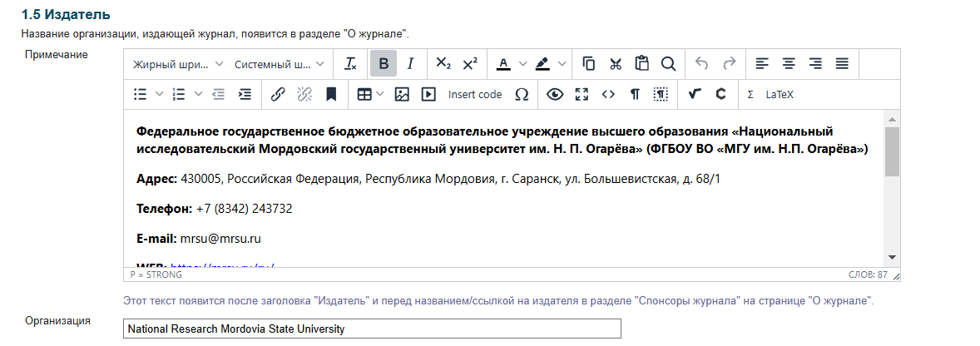The image size is (980, 346).
Task: Click the Paste clipboard icon
Action: tap(642, 64)
